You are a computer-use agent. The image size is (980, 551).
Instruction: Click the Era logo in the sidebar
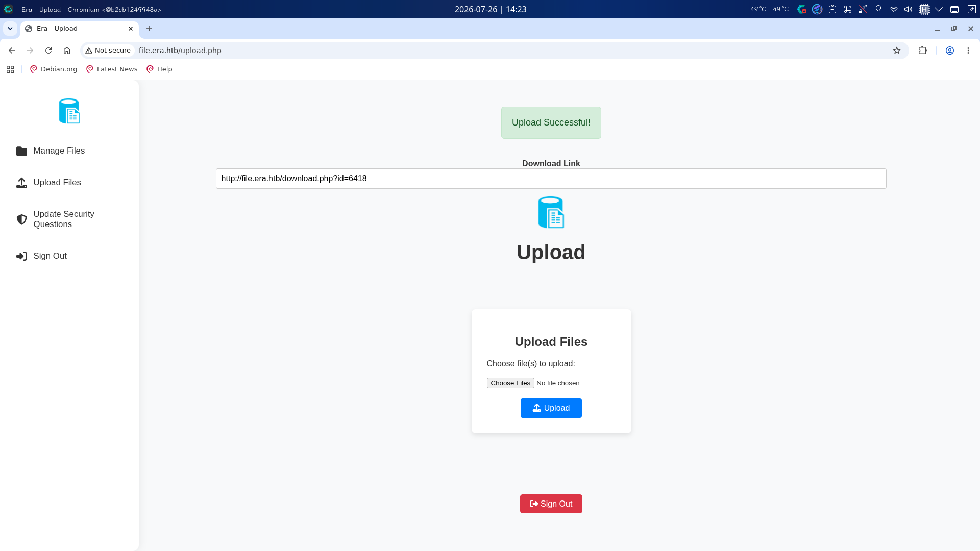pyautogui.click(x=69, y=111)
